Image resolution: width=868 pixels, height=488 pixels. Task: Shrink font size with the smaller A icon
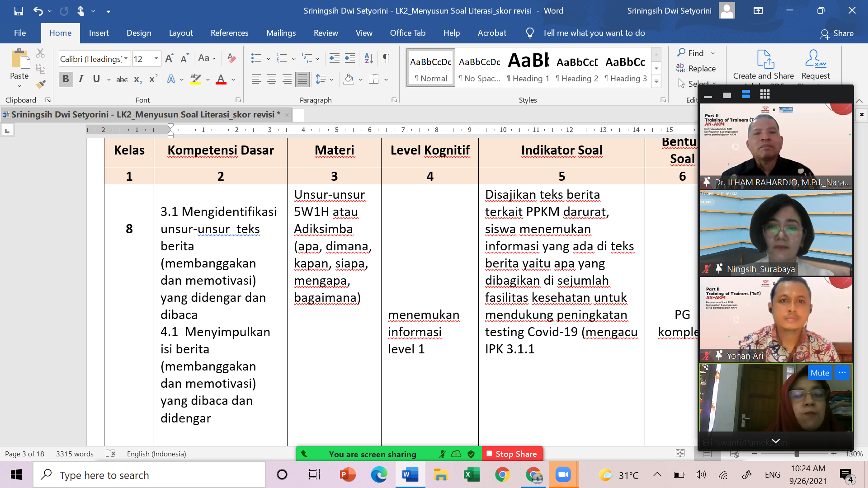click(184, 58)
